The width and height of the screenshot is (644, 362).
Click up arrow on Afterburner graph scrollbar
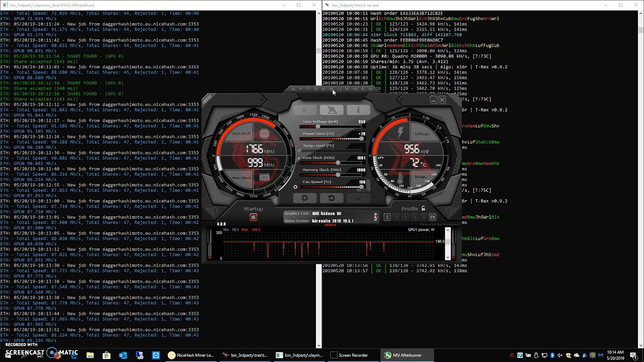[448, 230]
